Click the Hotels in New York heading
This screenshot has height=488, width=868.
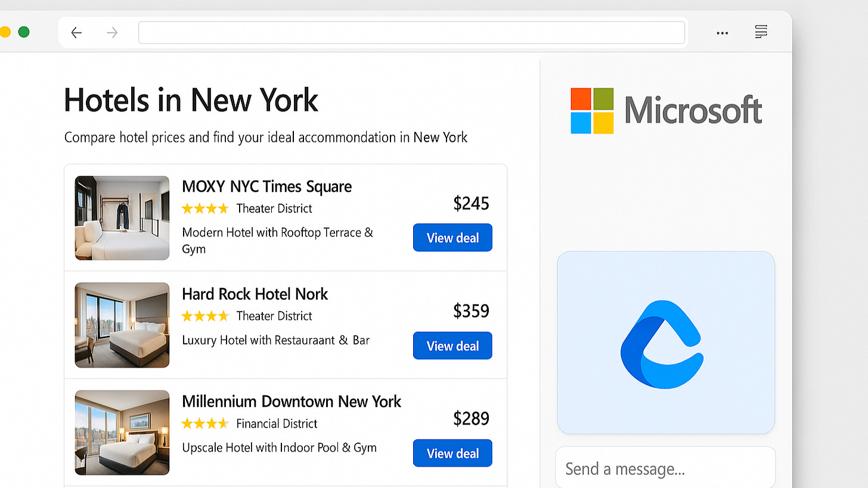click(x=191, y=100)
